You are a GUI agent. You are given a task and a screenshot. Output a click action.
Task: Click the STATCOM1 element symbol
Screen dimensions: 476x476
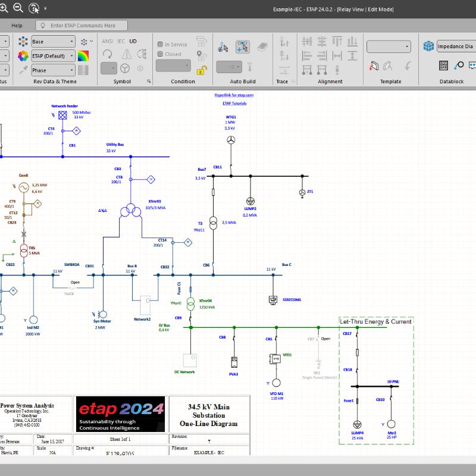point(273,300)
